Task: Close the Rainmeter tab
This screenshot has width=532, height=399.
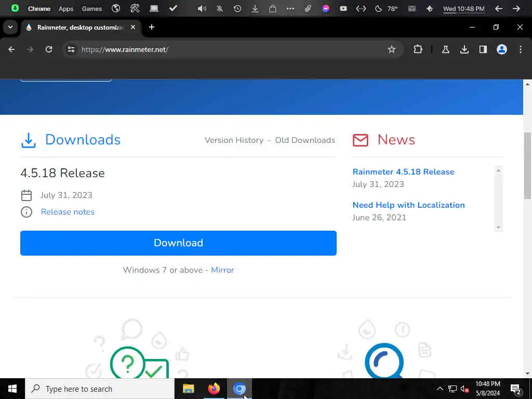Action: [x=133, y=27]
